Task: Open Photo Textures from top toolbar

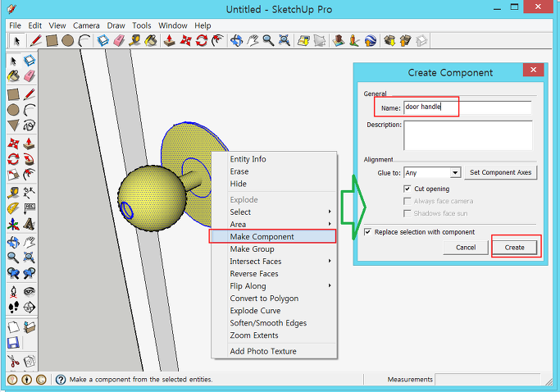Action: pyautogui.click(x=354, y=40)
